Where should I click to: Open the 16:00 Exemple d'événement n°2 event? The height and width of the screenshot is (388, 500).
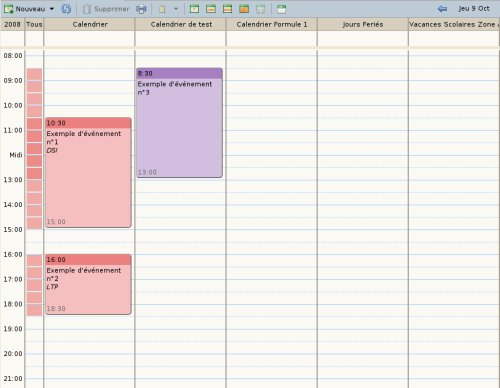tap(88, 284)
